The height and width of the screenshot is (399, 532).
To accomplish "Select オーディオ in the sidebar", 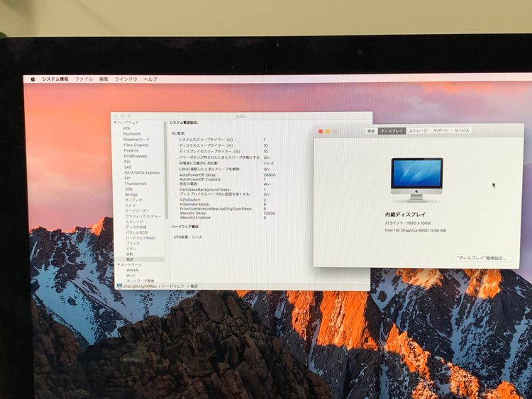I will [133, 200].
